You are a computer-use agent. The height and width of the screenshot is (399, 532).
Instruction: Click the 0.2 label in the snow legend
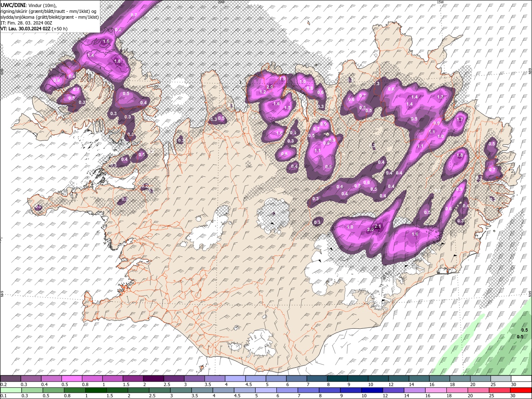pyautogui.click(x=3, y=384)
